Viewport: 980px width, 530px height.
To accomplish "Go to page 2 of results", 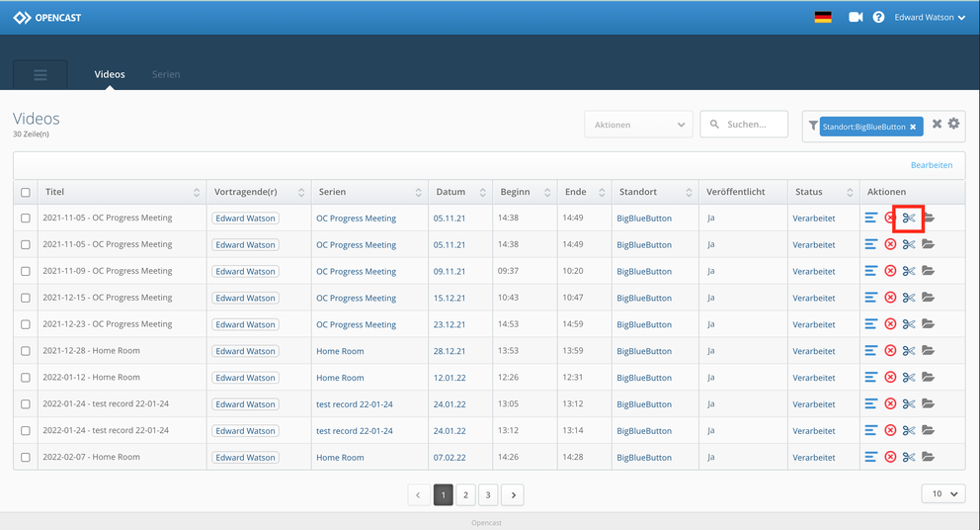I will pyautogui.click(x=465, y=494).
